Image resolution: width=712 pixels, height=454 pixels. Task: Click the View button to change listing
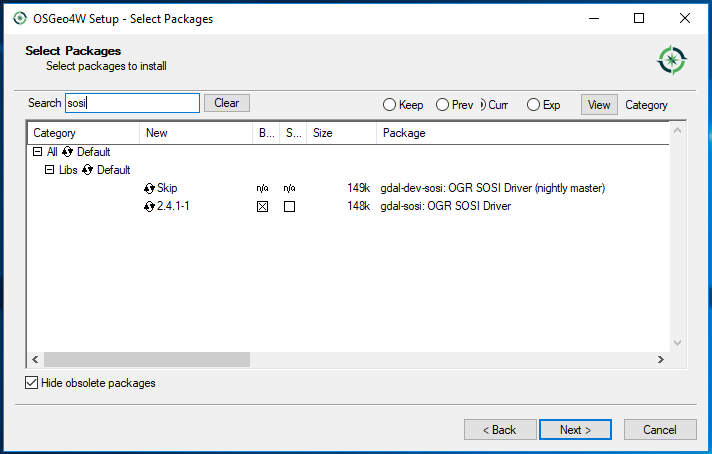pos(599,105)
